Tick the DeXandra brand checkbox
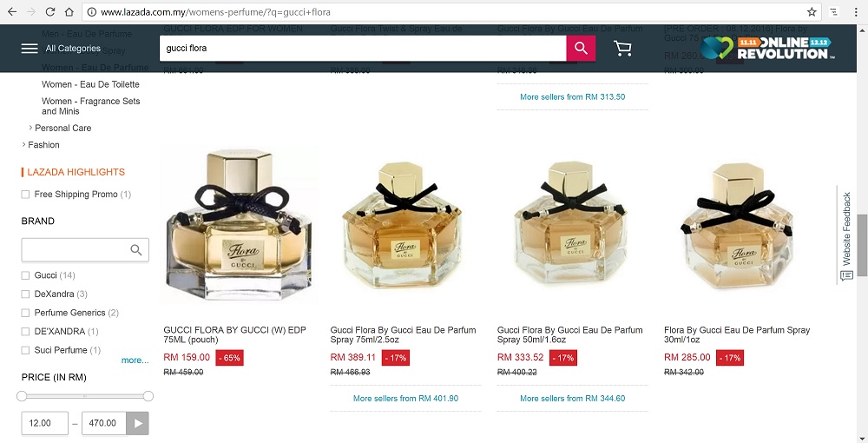The height and width of the screenshot is (443, 868). [25, 294]
